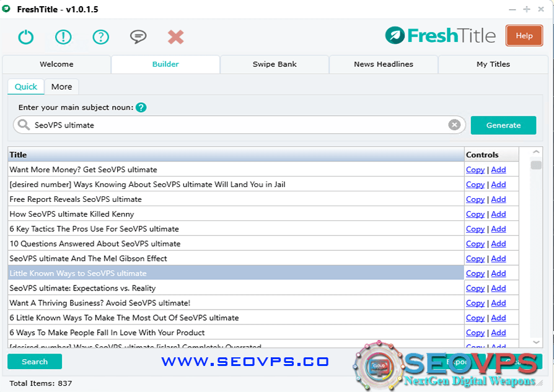554x392 pixels.
Task: Add the 'Land You in Jail' title
Action: [x=498, y=185]
